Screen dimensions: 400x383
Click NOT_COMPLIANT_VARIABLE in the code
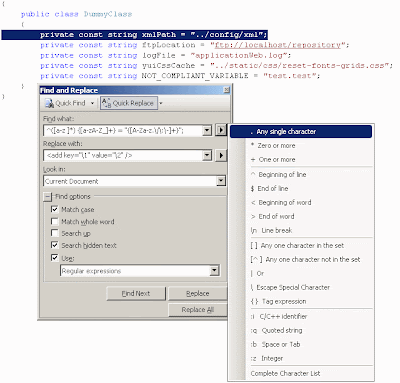click(x=195, y=76)
